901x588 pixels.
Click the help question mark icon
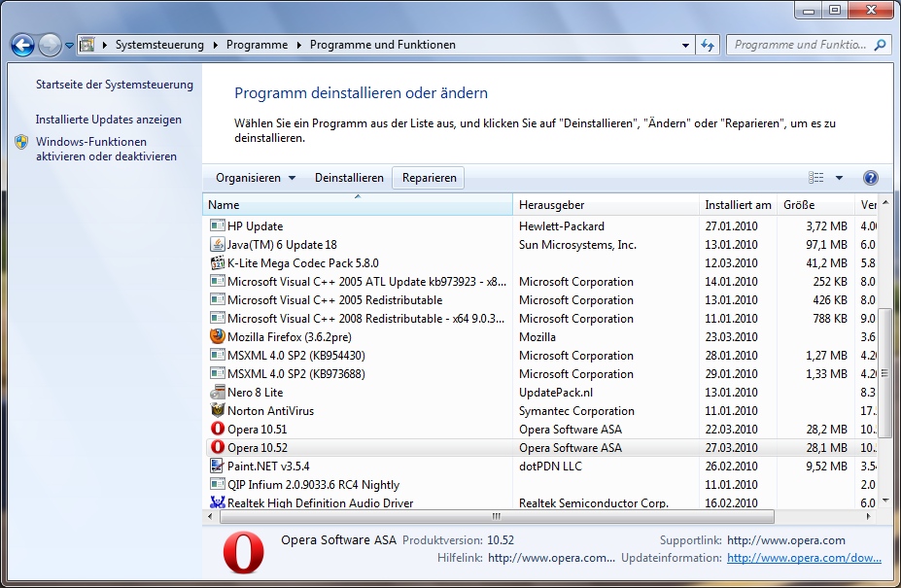pos(871,178)
